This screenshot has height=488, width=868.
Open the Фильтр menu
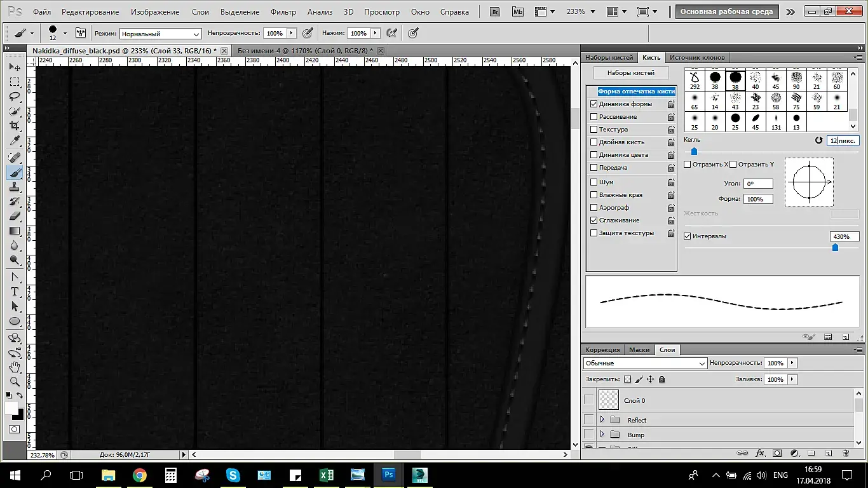click(x=283, y=12)
